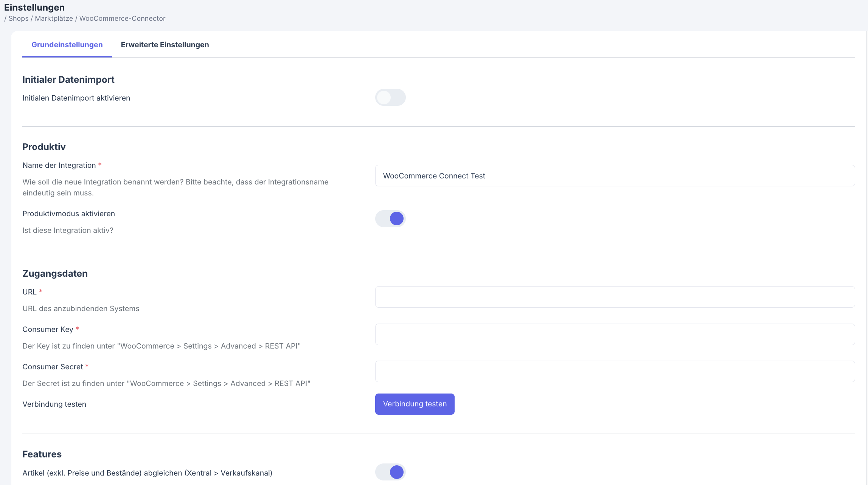This screenshot has width=868, height=485.
Task: Click the Initialer Datenimport section heading
Action: tap(68, 79)
